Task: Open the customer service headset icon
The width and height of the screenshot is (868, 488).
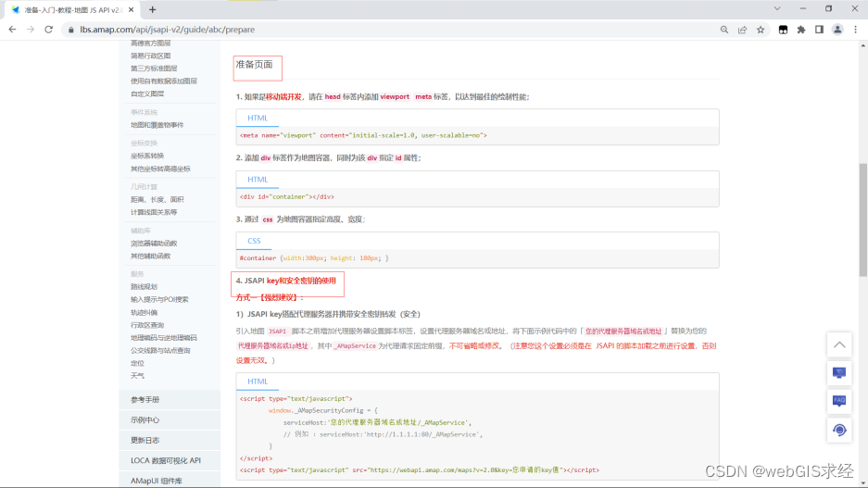Action: tap(839, 430)
